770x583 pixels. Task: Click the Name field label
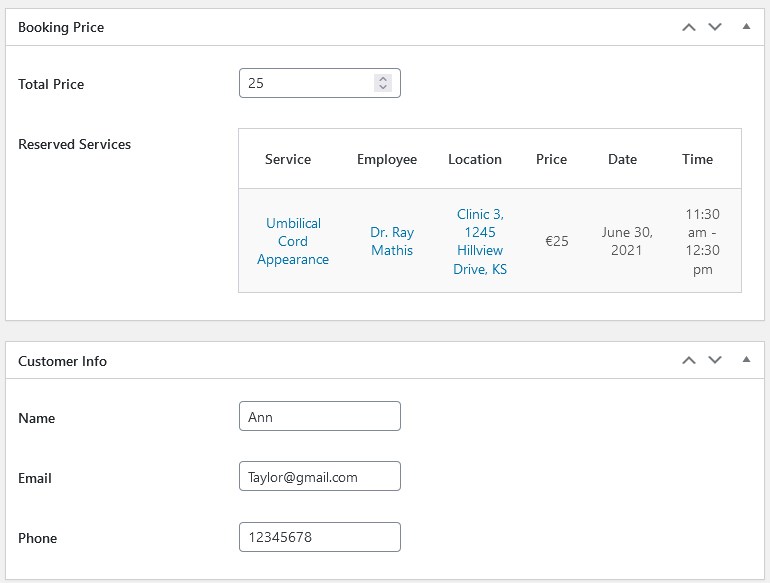37,418
